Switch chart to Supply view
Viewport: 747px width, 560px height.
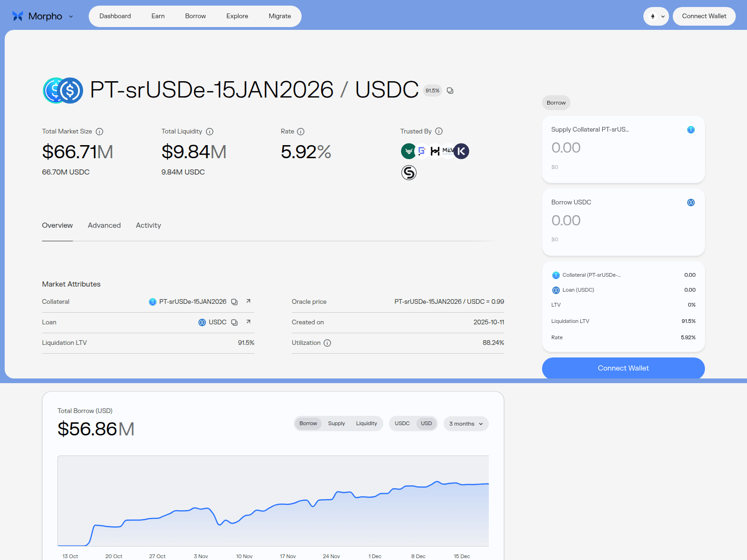(336, 424)
